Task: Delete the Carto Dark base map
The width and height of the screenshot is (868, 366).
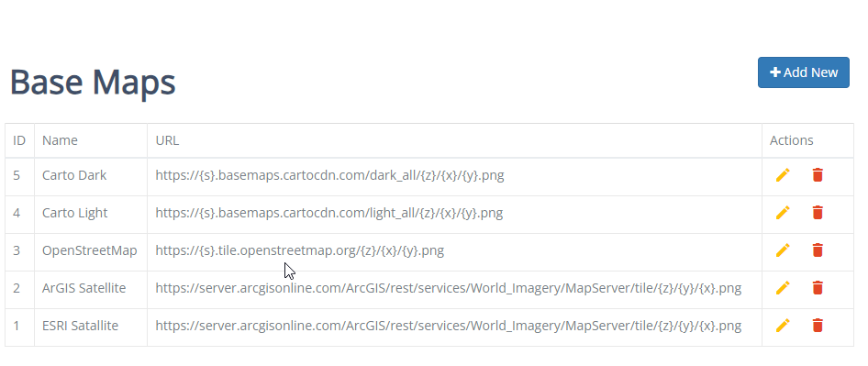Action: pyautogui.click(x=817, y=175)
